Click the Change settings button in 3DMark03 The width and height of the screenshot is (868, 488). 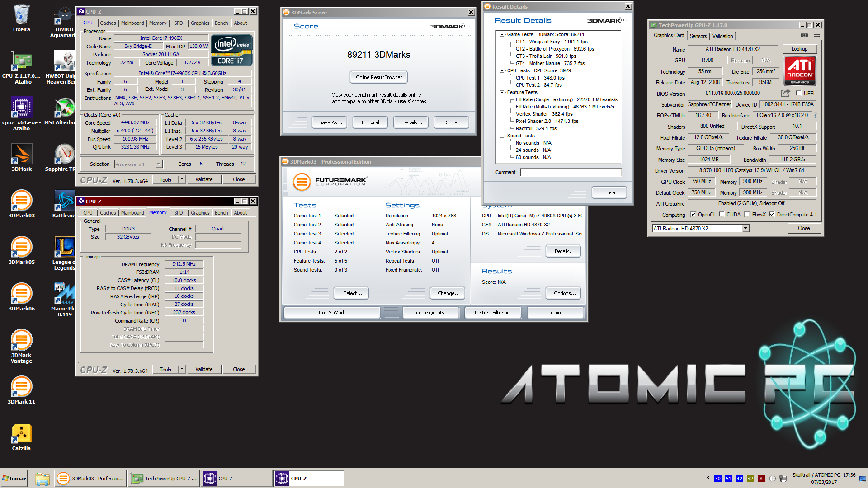[x=448, y=293]
